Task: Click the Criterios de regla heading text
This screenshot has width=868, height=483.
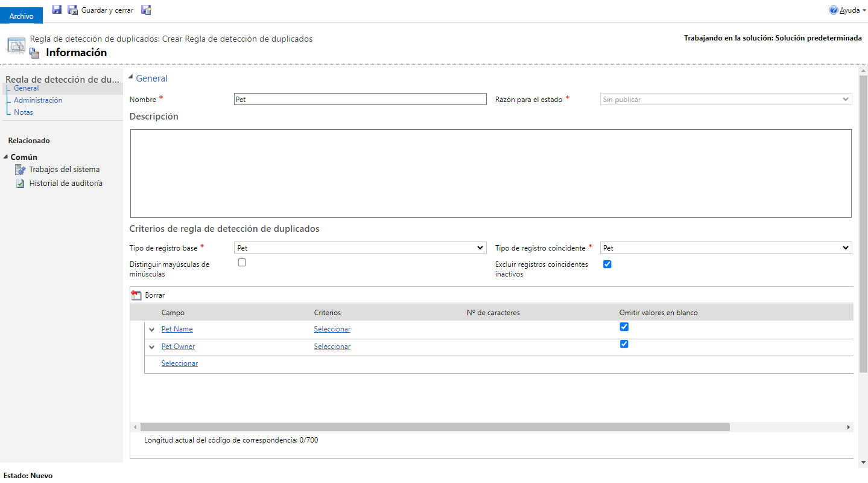Action: pyautogui.click(x=224, y=229)
